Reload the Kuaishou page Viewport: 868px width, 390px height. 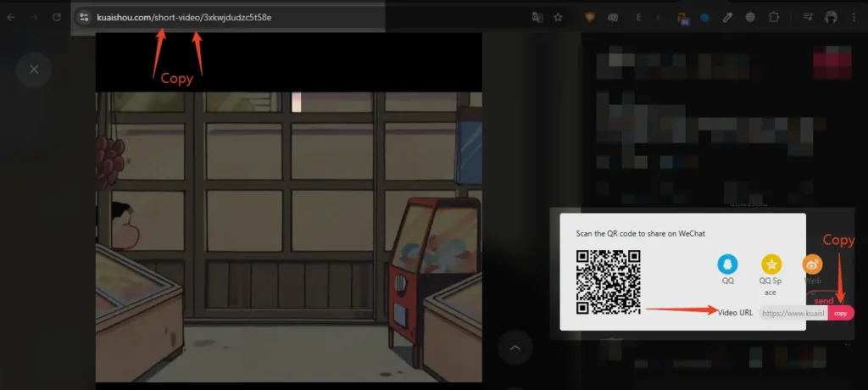point(57,17)
